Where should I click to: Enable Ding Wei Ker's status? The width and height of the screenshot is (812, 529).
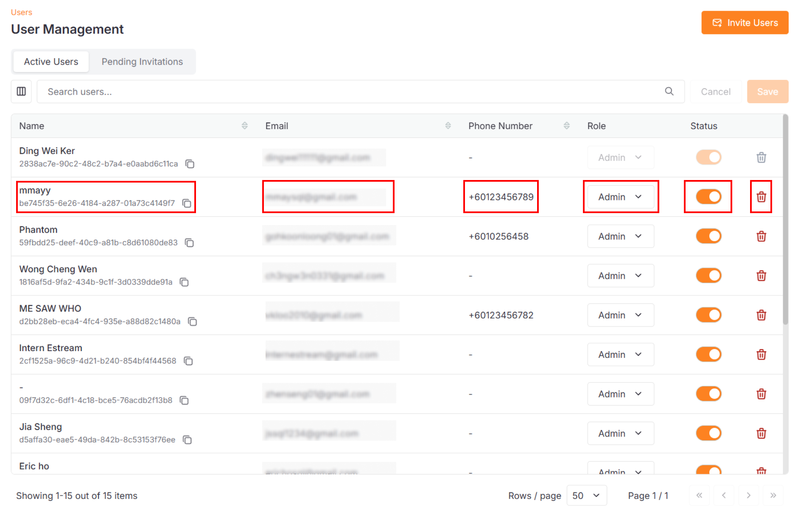[x=708, y=157]
